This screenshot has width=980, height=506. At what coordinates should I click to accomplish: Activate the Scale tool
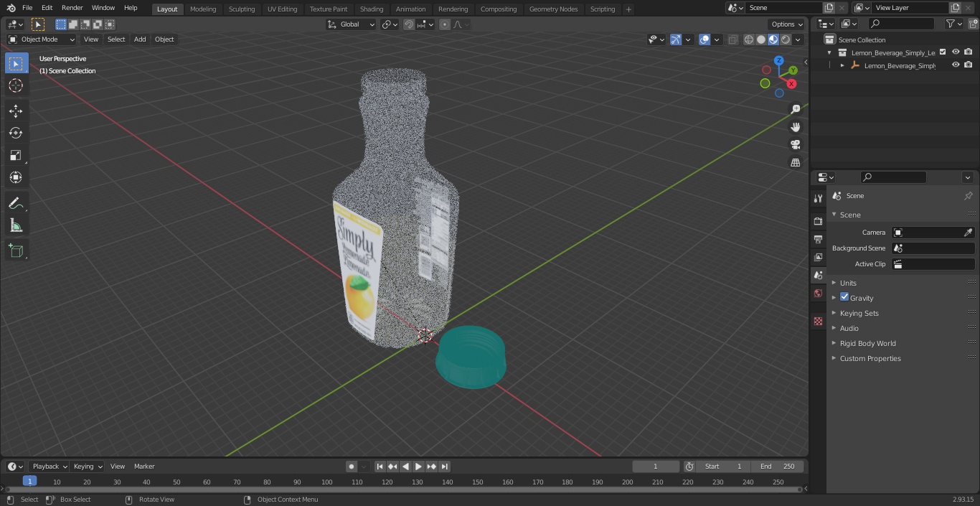click(16, 155)
